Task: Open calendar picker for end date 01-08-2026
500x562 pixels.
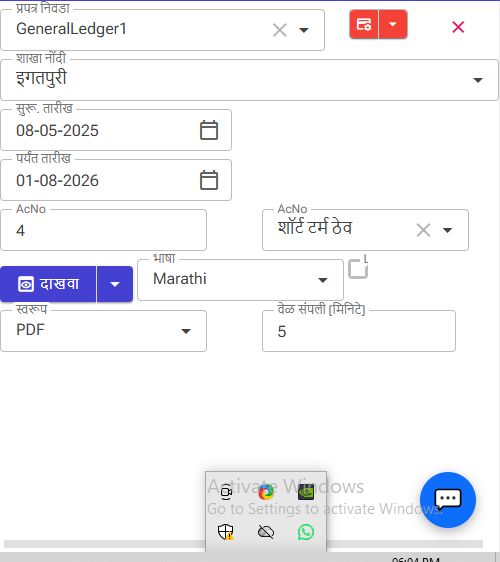Action: coord(209,180)
